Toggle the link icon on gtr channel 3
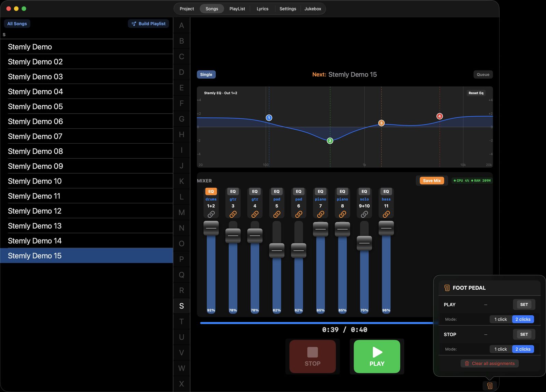546x392 pixels. pos(233,214)
